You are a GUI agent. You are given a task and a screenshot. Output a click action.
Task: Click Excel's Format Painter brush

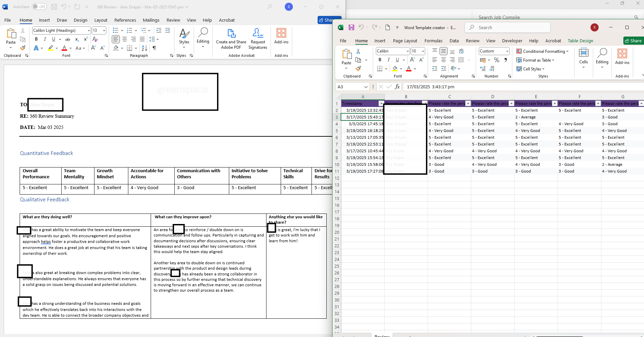358,69
